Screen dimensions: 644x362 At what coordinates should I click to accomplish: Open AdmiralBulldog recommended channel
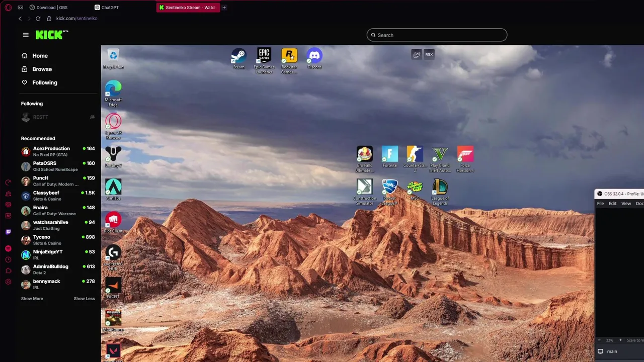(x=58, y=269)
